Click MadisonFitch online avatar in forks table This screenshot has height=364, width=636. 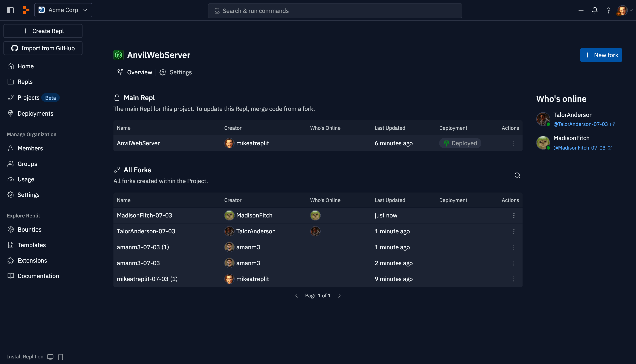(x=315, y=216)
